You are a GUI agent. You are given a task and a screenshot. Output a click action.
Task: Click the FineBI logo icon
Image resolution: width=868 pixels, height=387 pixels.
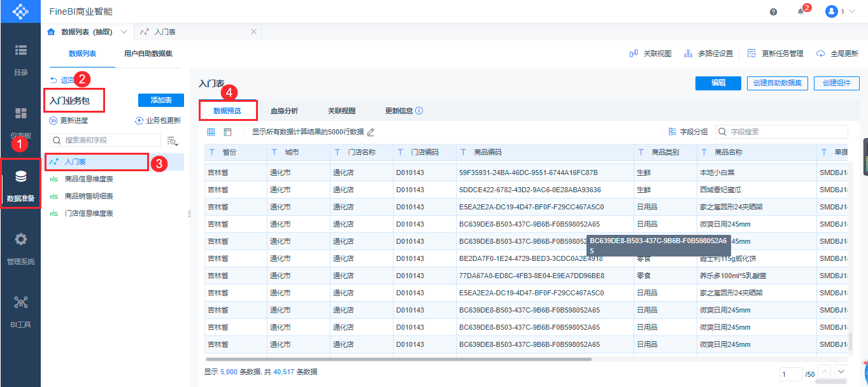(x=20, y=11)
